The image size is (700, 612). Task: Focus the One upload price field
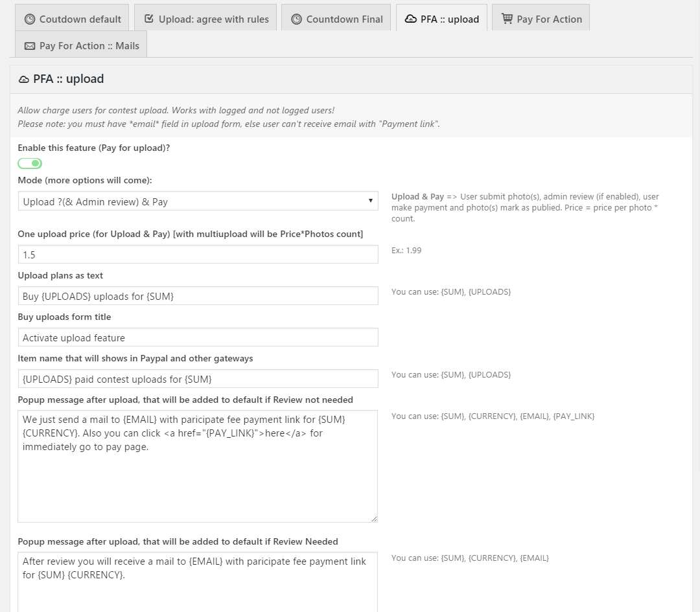(x=198, y=255)
